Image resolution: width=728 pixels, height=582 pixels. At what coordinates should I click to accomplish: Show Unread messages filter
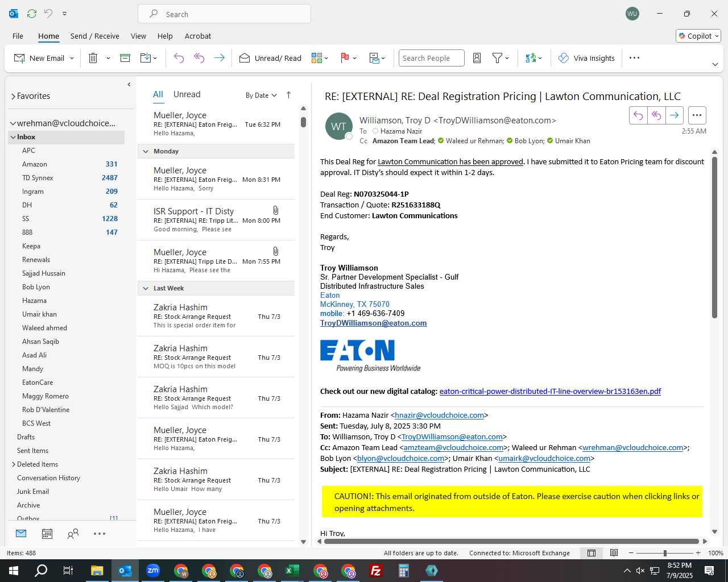pos(187,94)
